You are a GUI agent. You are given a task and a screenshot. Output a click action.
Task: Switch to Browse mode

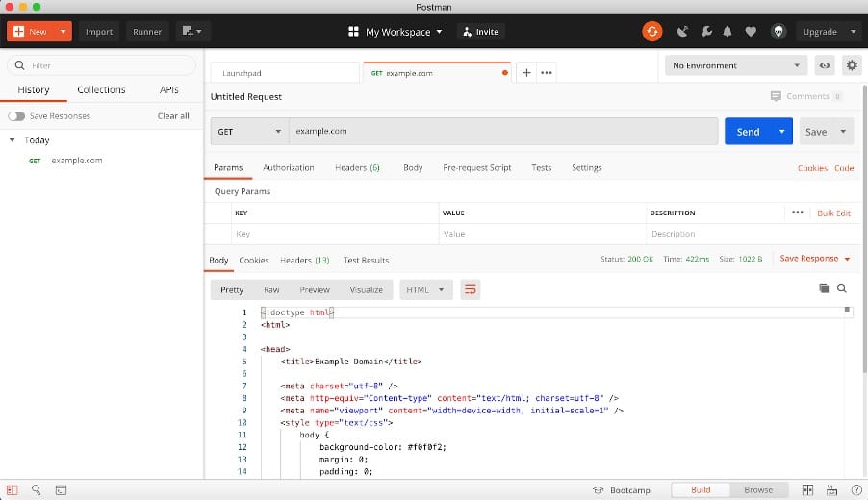click(x=758, y=490)
